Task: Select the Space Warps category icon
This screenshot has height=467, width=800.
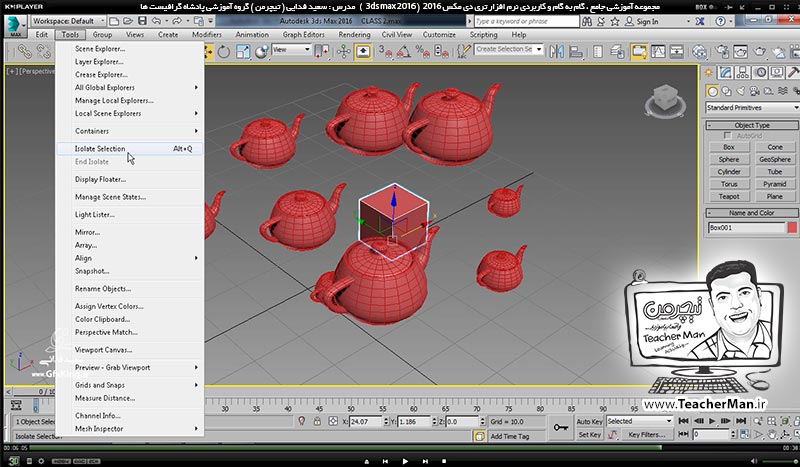Action: point(782,91)
